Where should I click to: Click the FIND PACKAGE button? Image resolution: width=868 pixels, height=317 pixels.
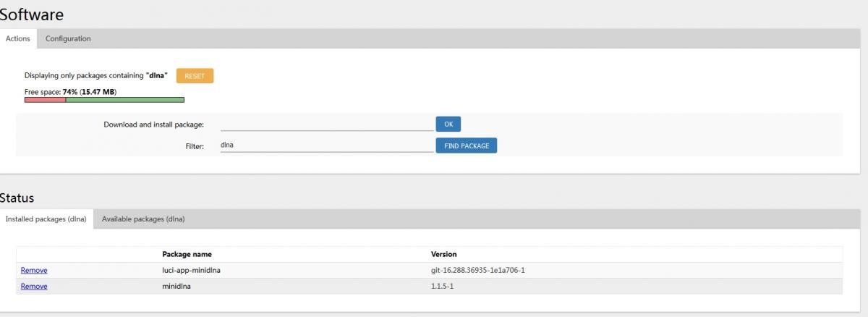pyautogui.click(x=466, y=145)
